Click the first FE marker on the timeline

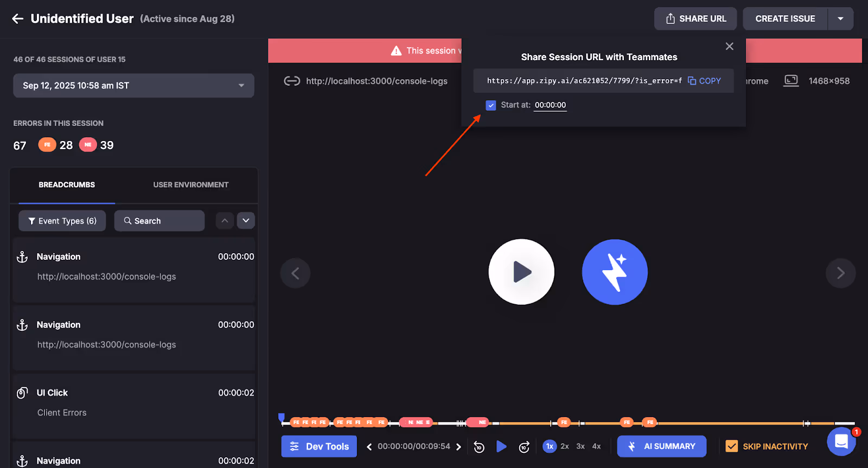pyautogui.click(x=296, y=422)
